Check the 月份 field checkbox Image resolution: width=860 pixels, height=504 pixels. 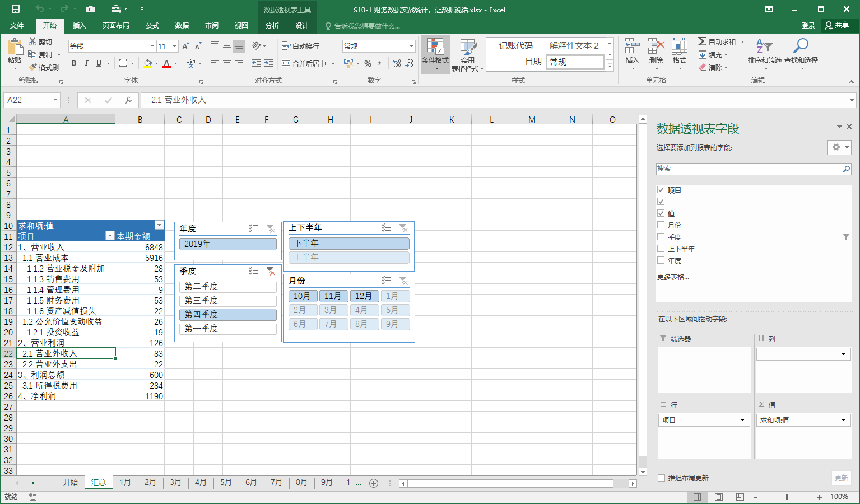coord(661,225)
